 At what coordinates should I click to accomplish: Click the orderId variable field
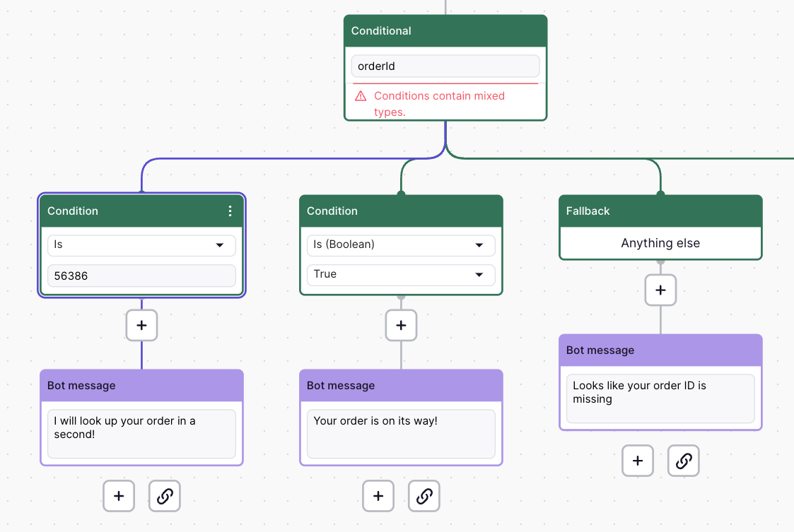445,66
